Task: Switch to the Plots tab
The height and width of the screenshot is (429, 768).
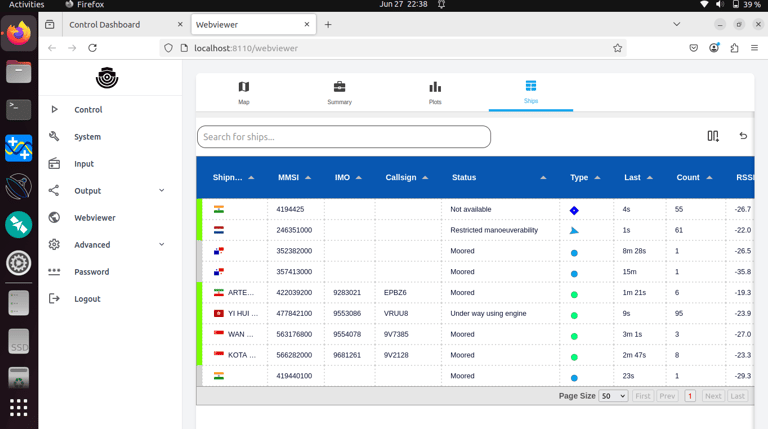Action: click(x=435, y=93)
